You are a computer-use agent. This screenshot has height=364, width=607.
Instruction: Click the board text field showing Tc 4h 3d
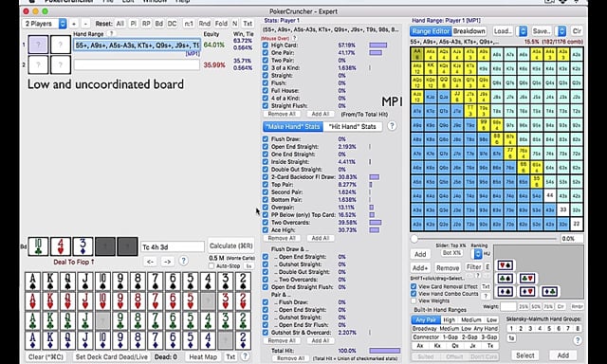click(x=173, y=246)
